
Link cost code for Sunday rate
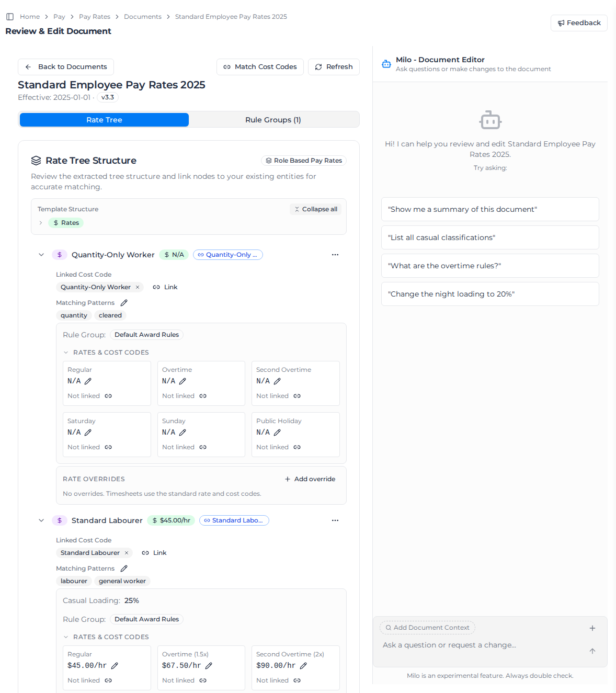click(203, 447)
